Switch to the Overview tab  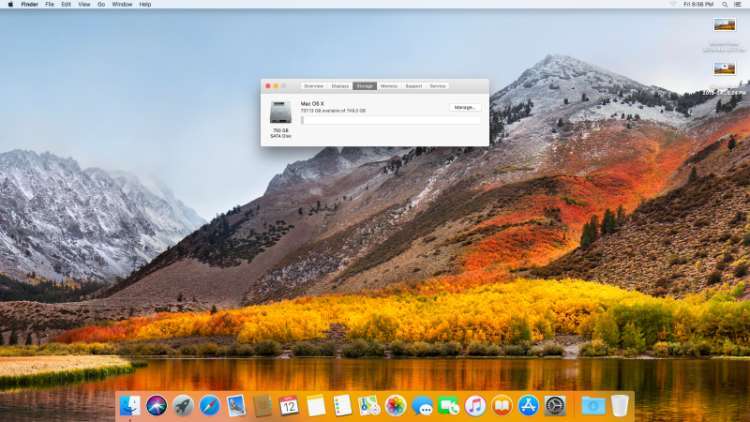(313, 86)
